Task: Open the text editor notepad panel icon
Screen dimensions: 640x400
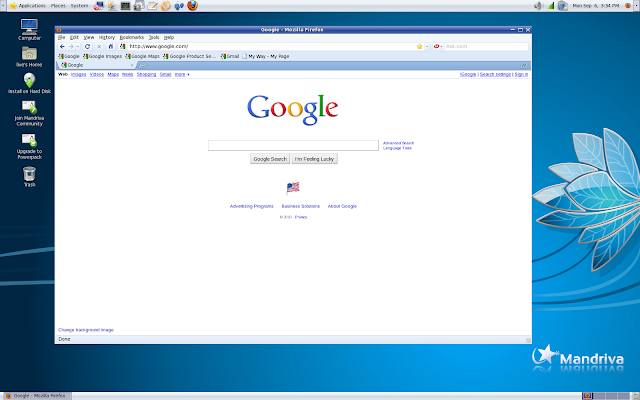Action: point(152,6)
